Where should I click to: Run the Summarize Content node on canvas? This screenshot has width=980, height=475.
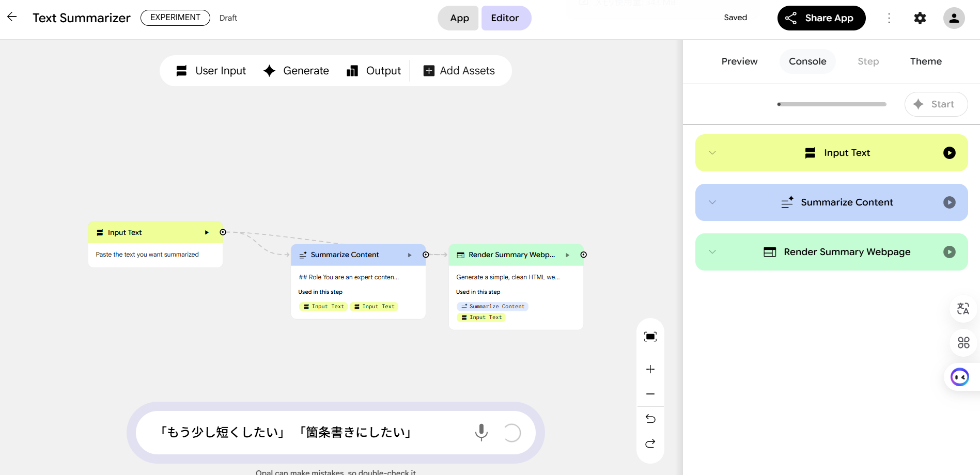[x=410, y=255]
